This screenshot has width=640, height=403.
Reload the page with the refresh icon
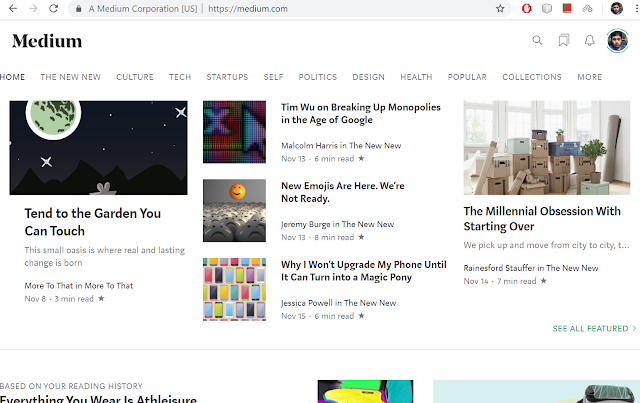click(x=53, y=9)
